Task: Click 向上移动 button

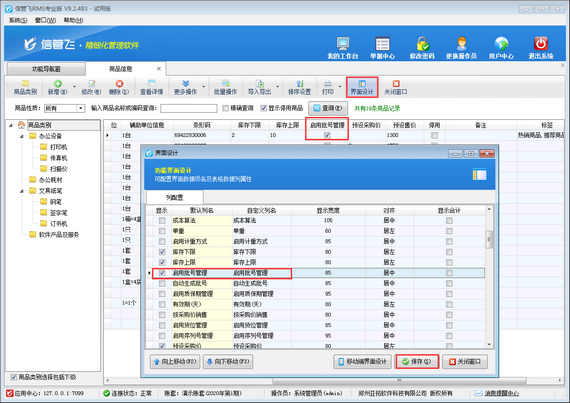Action: [x=175, y=362]
